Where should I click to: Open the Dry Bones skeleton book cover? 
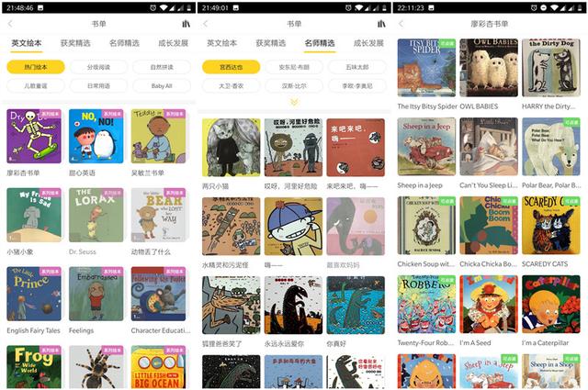click(x=34, y=136)
